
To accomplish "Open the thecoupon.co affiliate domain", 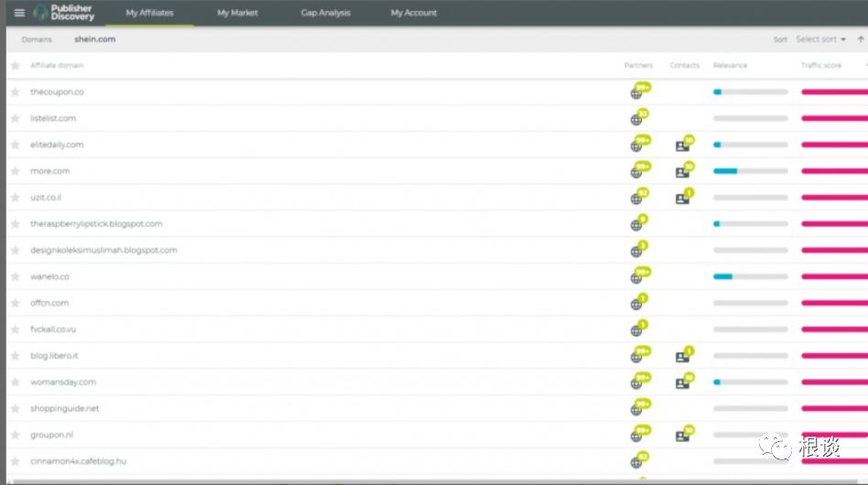I will (57, 92).
